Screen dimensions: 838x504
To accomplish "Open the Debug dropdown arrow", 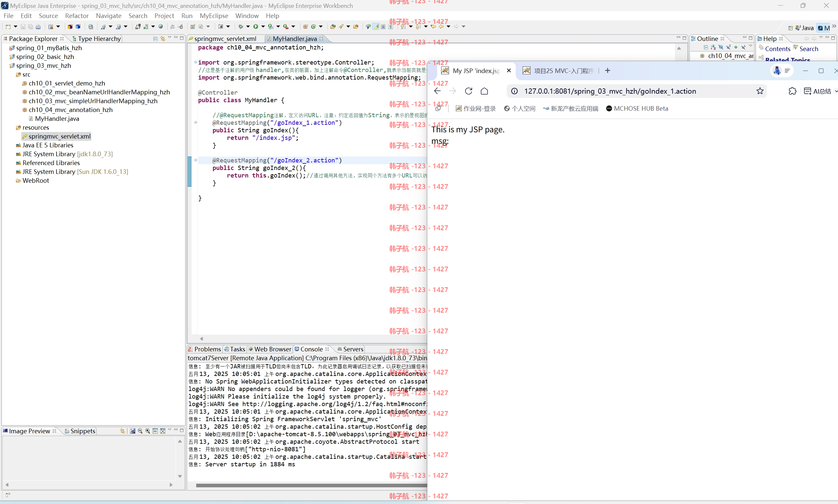I will click(x=248, y=27).
